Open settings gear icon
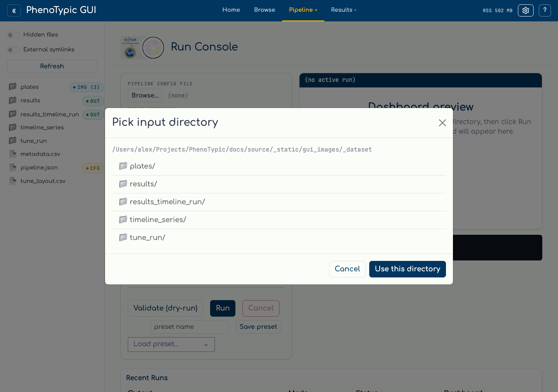Viewport: 558px width, 392px height. pyautogui.click(x=526, y=10)
